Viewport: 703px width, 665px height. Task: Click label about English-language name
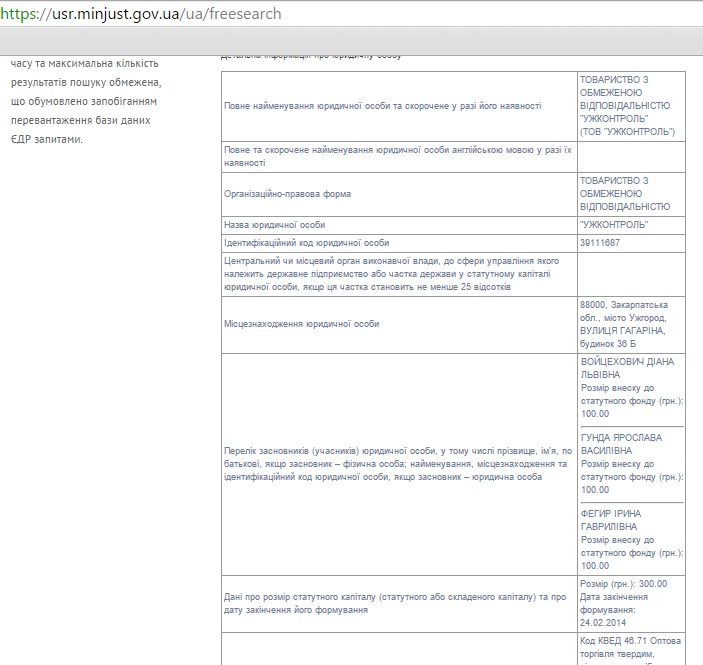point(398,156)
